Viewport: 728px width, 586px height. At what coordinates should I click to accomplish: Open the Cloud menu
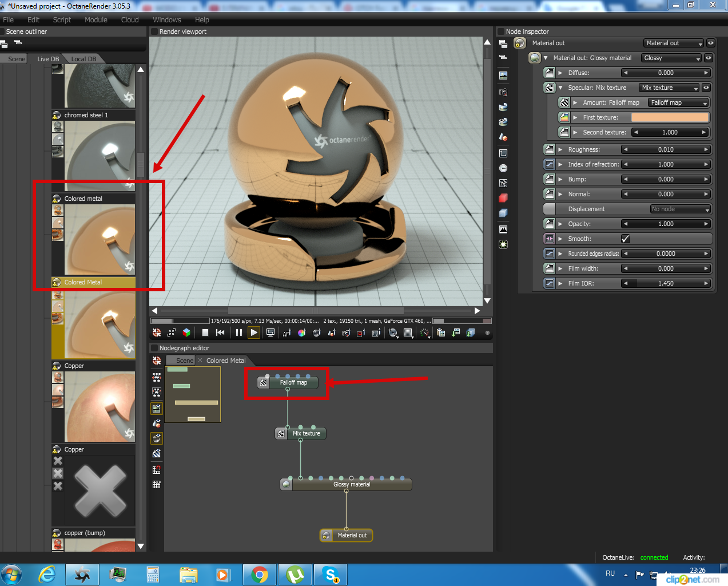130,19
